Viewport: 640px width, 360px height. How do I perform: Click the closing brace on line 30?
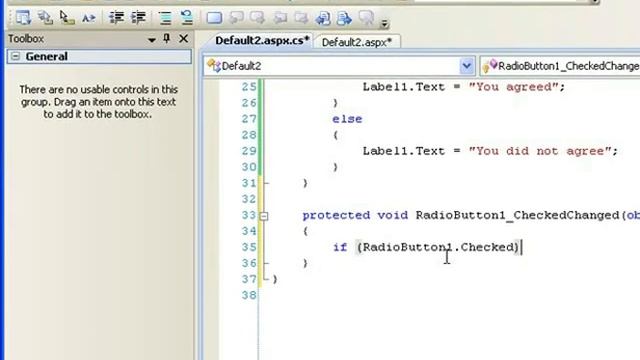tap(336, 167)
